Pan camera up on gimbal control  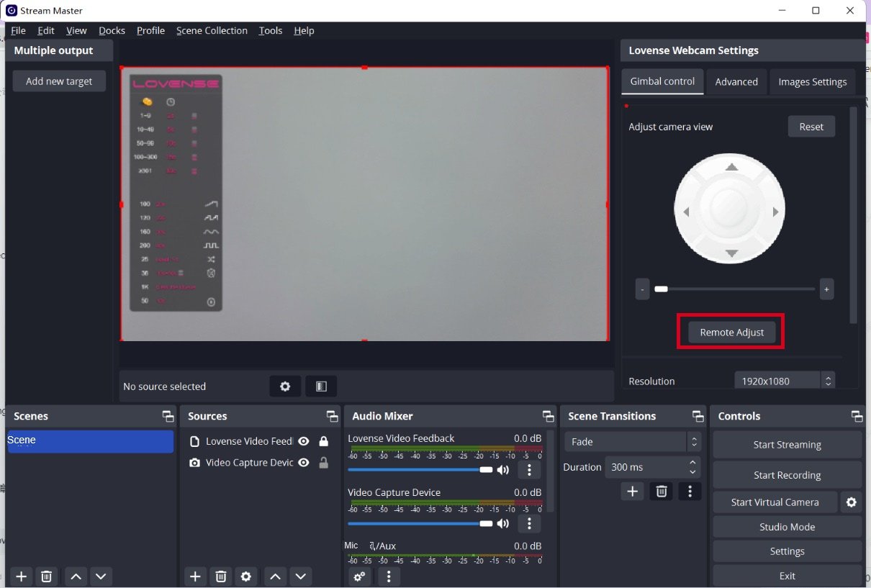731,167
